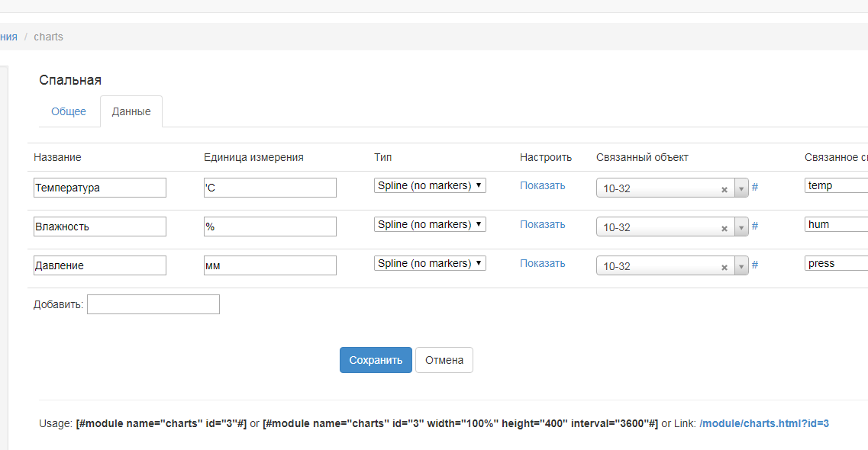Image resolution: width=868 pixels, height=450 pixels.
Task: Click the unit field containing мм
Action: (x=269, y=265)
